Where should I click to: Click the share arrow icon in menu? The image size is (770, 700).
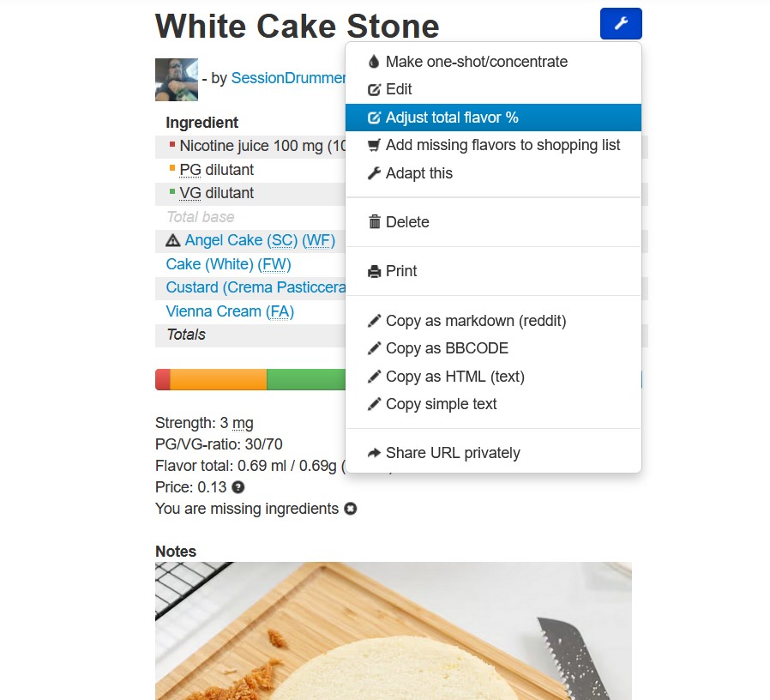[374, 453]
